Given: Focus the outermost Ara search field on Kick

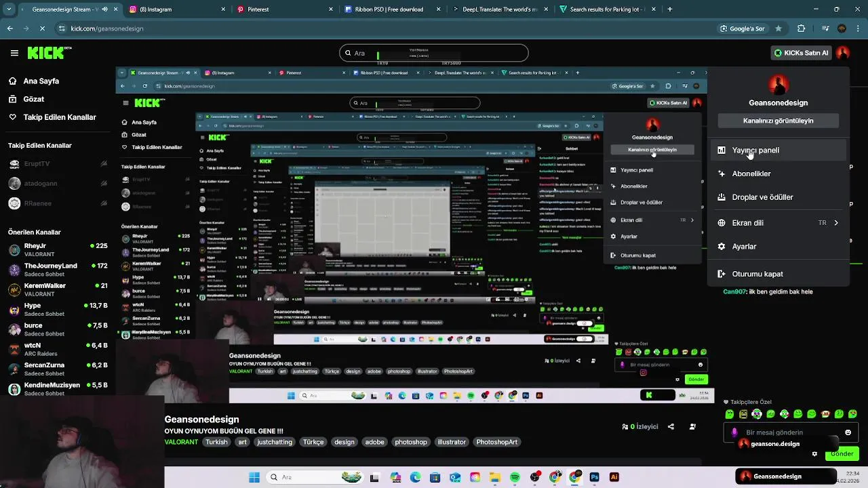Looking at the screenshot, I should [434, 53].
